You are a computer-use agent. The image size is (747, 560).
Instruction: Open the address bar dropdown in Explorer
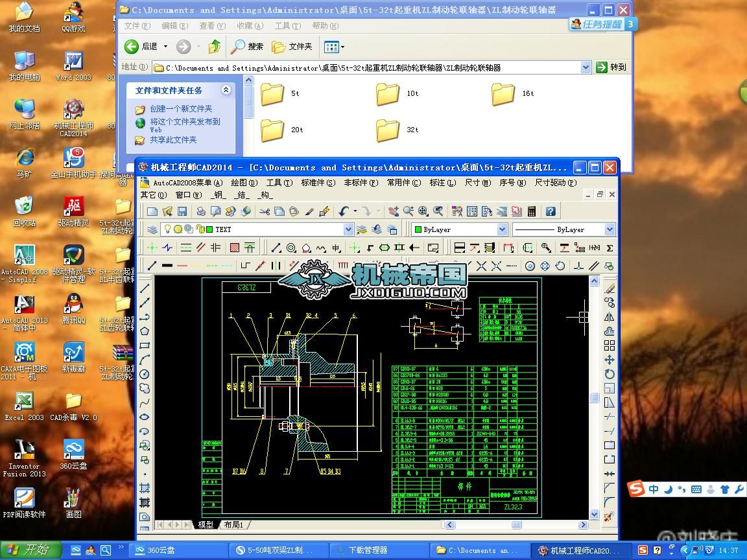[586, 67]
